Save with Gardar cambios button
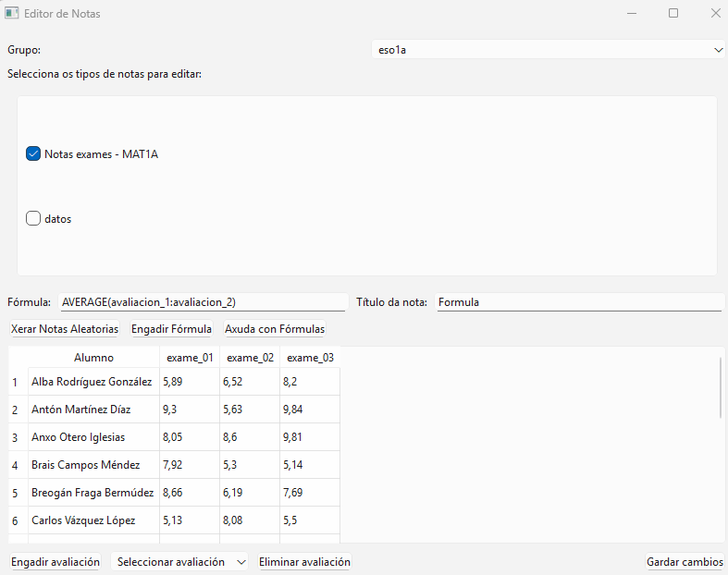The width and height of the screenshot is (728, 575). (685, 562)
